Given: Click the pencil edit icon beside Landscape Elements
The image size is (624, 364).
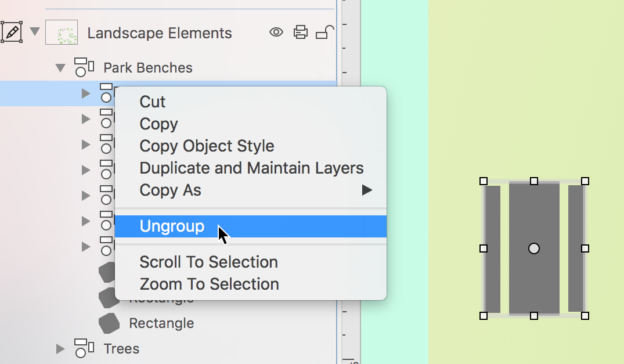Looking at the screenshot, I should (x=12, y=33).
